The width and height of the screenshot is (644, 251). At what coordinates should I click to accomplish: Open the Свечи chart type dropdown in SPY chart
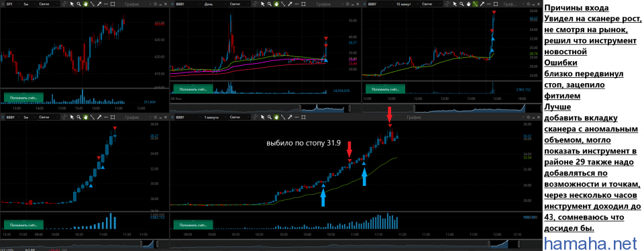click(x=49, y=4)
